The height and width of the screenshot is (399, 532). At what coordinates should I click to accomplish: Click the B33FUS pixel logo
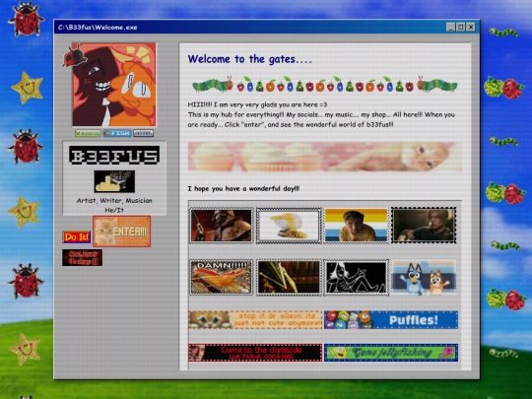pyautogui.click(x=114, y=156)
